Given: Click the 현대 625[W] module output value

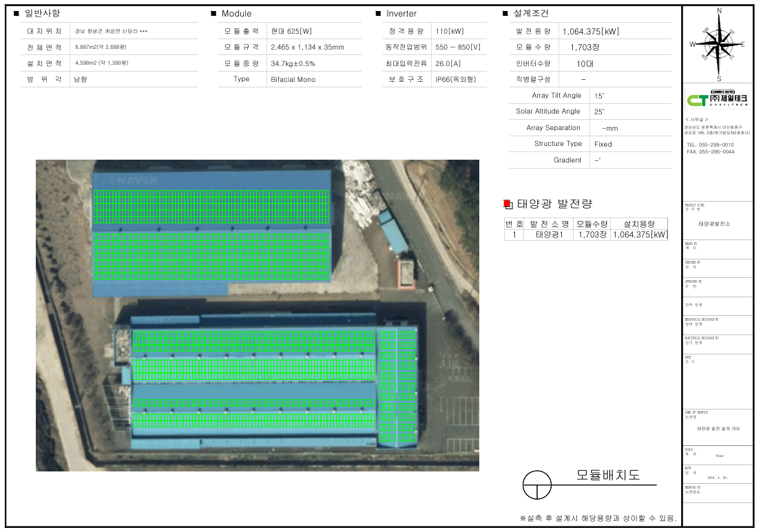Looking at the screenshot, I should [291, 32].
